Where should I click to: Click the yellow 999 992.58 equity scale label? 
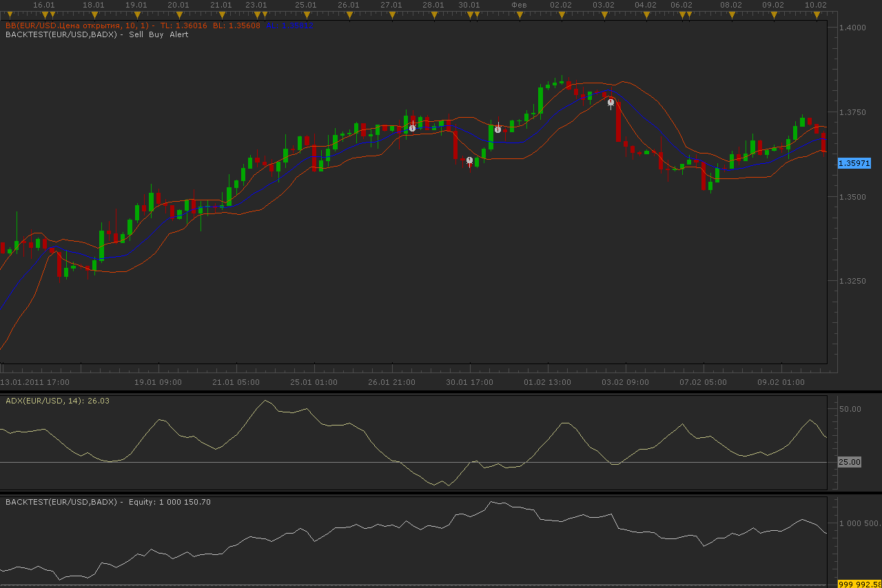(859, 584)
